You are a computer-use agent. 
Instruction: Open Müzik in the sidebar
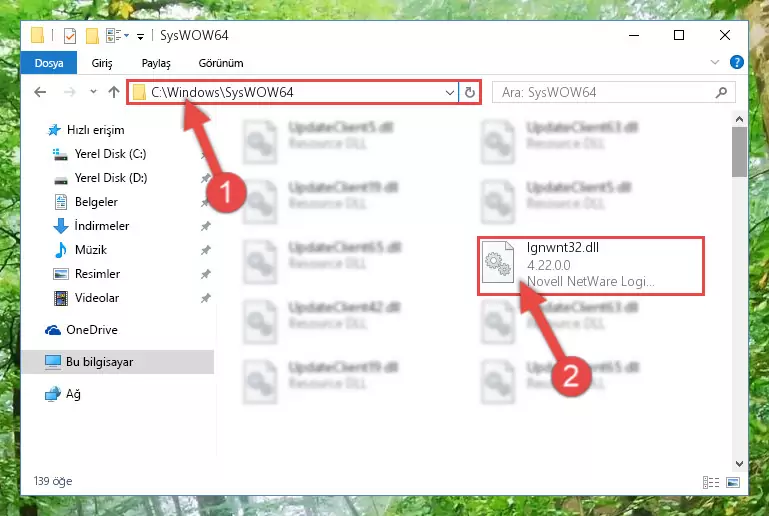click(x=91, y=250)
